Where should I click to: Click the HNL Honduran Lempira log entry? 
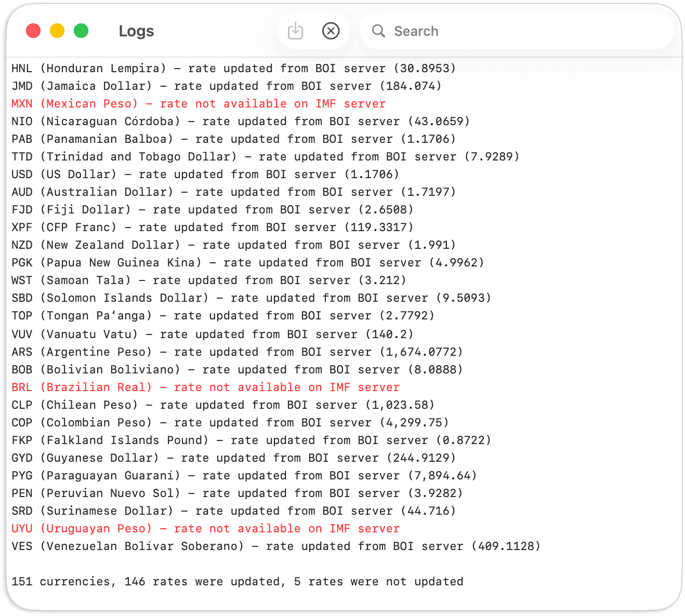[233, 69]
